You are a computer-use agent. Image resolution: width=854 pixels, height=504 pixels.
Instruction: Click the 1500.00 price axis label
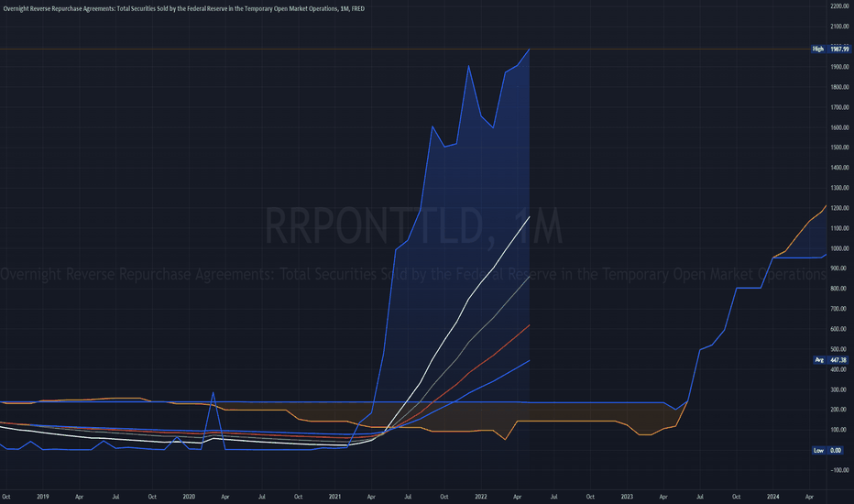840,148
